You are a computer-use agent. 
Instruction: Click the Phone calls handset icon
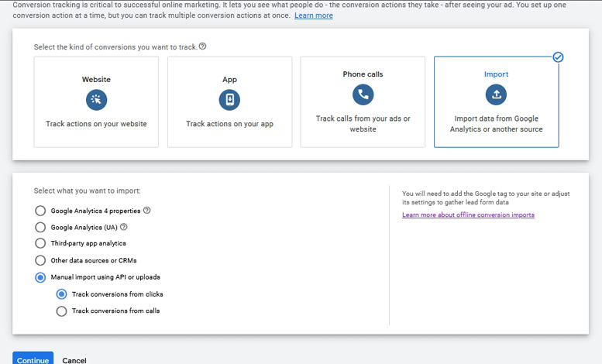tap(363, 94)
